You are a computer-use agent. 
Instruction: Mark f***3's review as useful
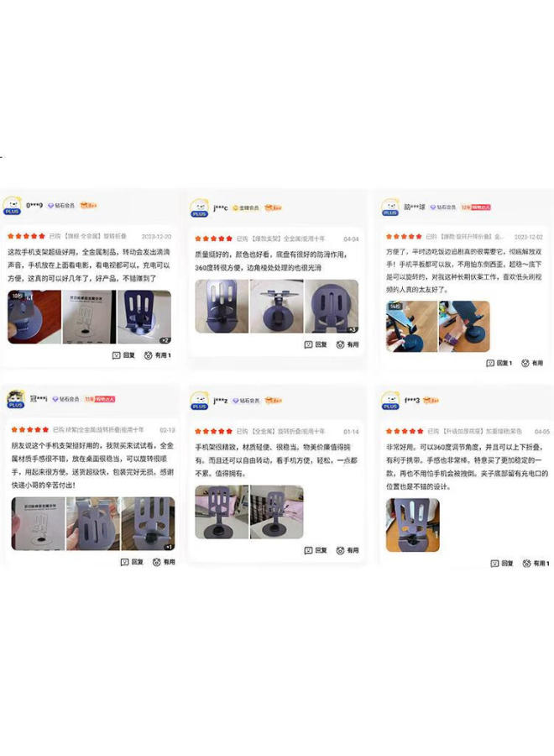coord(536,563)
